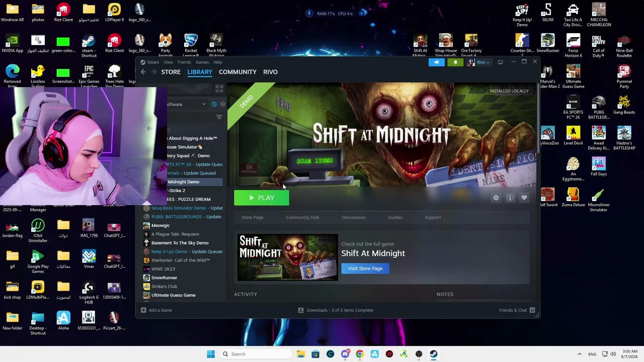Open the Games menu
644x362 pixels.
coord(202,62)
